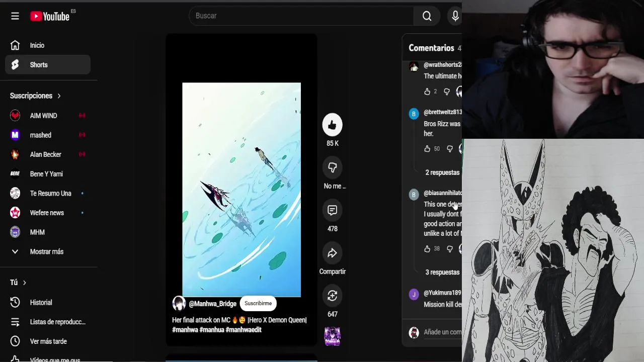The width and height of the screenshot is (644, 362).
Task: Select Shorts in sidebar
Action: click(x=48, y=65)
